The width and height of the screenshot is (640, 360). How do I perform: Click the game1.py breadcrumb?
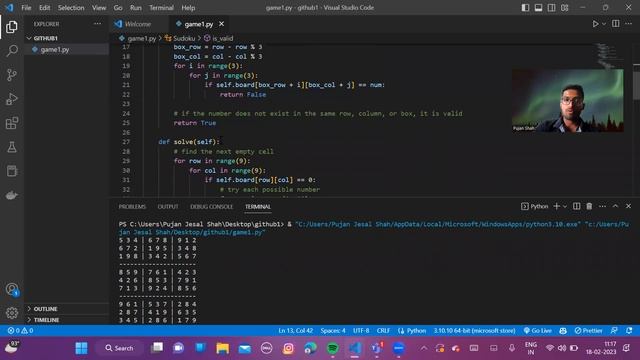point(138,38)
